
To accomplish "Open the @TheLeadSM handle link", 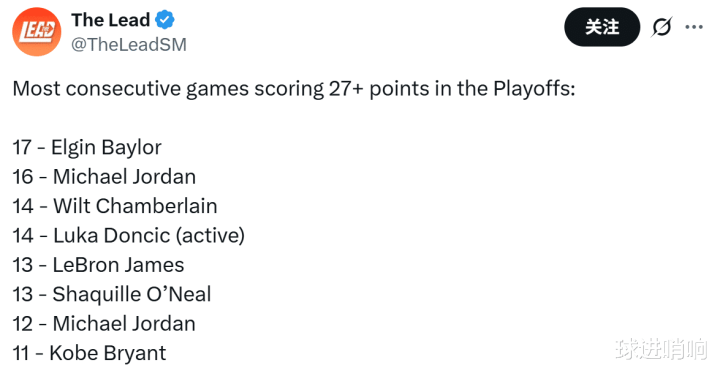I will pos(129,45).
